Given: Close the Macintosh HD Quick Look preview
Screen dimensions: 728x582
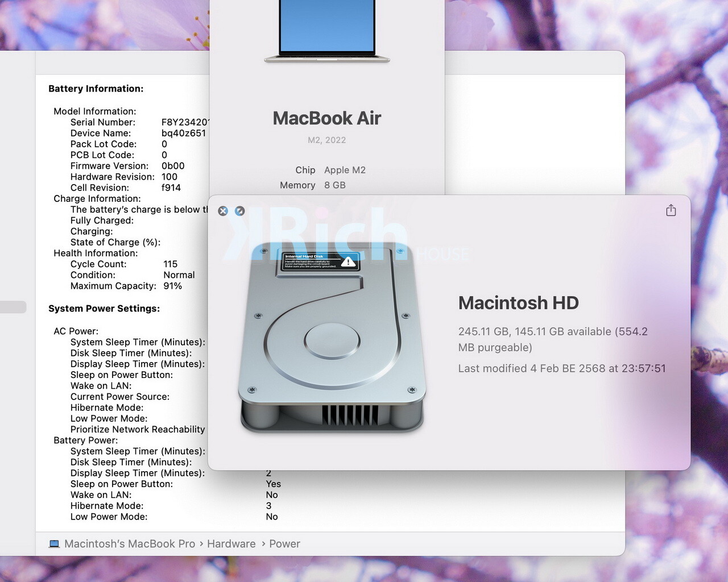Looking at the screenshot, I should [223, 211].
